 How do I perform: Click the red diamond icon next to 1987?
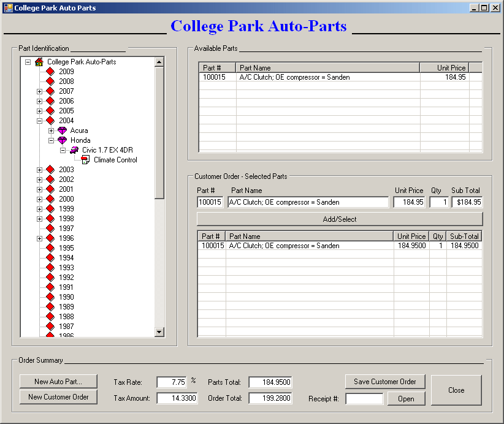click(x=50, y=327)
